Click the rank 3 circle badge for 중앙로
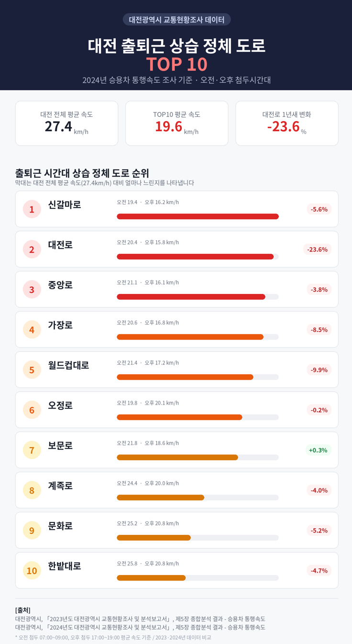Image resolution: width=352 pixels, height=644 pixels. pos(32,290)
